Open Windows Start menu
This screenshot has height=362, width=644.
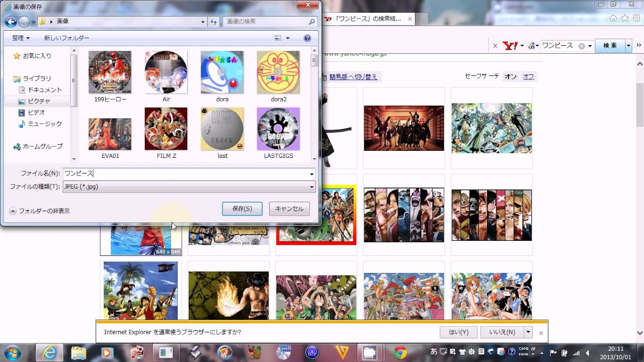(12, 352)
